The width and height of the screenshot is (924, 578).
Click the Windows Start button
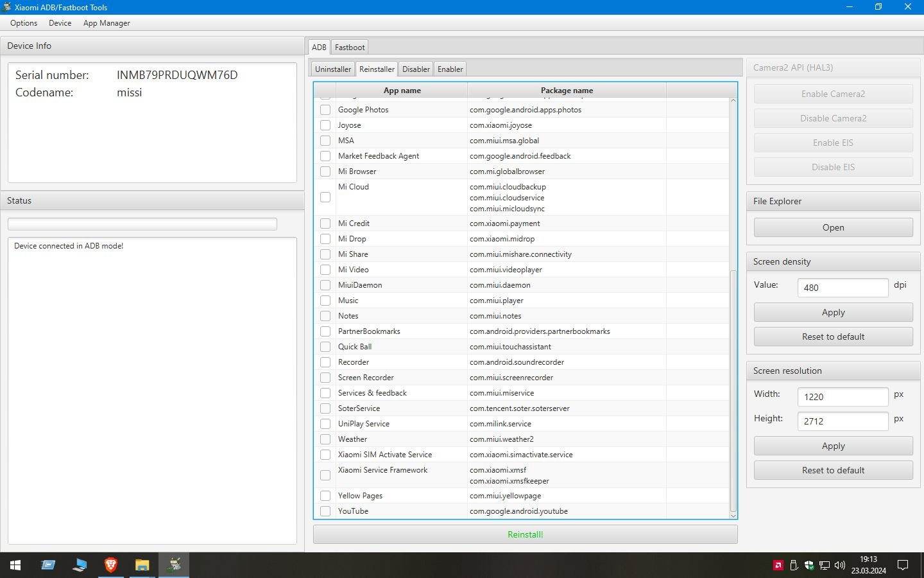[x=15, y=565]
